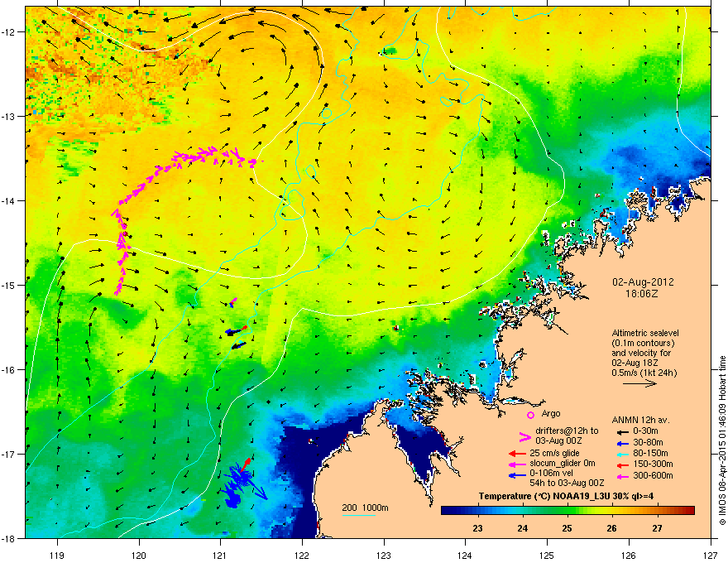Click the 25 cm/s glide label

[554, 453]
